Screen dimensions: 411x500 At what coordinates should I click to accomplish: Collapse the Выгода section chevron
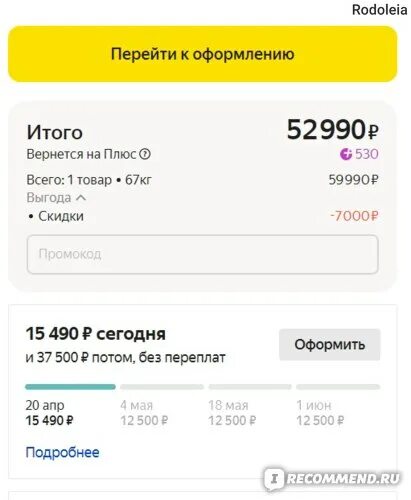[81, 198]
